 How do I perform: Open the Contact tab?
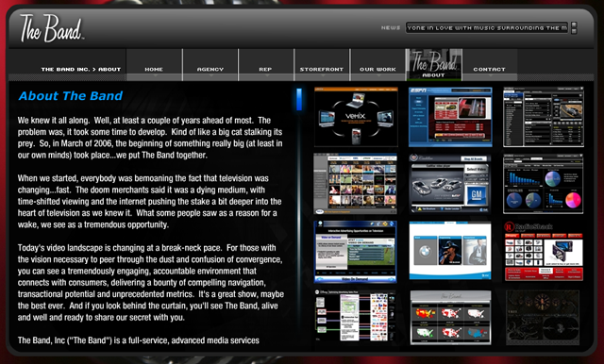click(489, 65)
